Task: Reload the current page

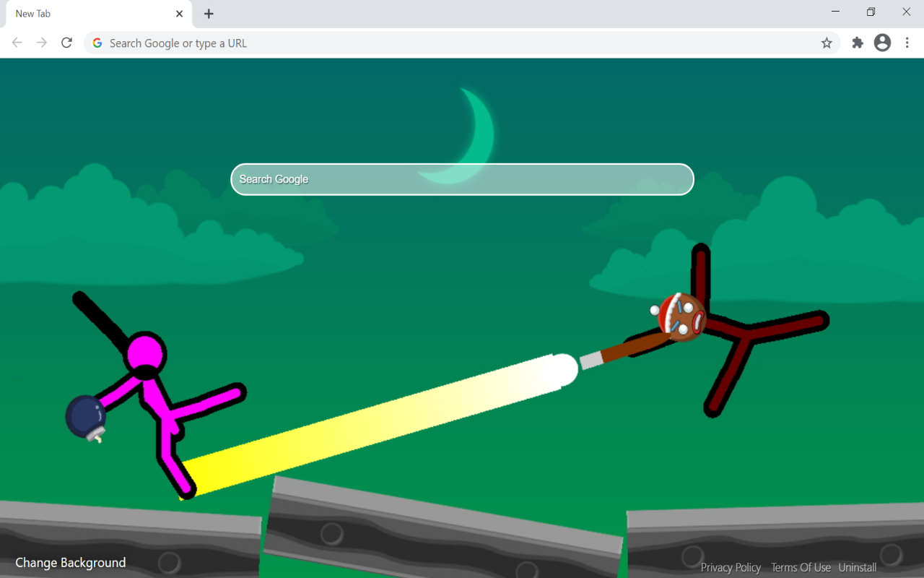Action: [x=66, y=43]
